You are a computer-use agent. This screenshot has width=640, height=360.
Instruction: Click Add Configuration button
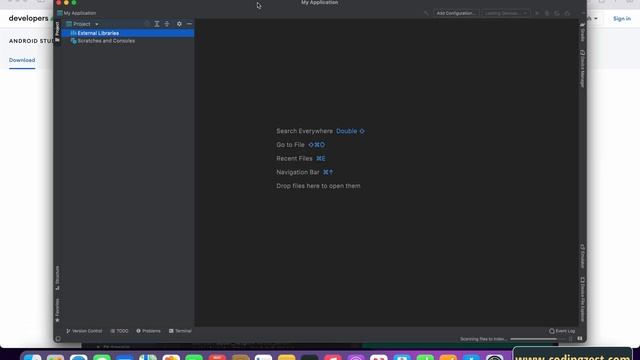pos(456,13)
